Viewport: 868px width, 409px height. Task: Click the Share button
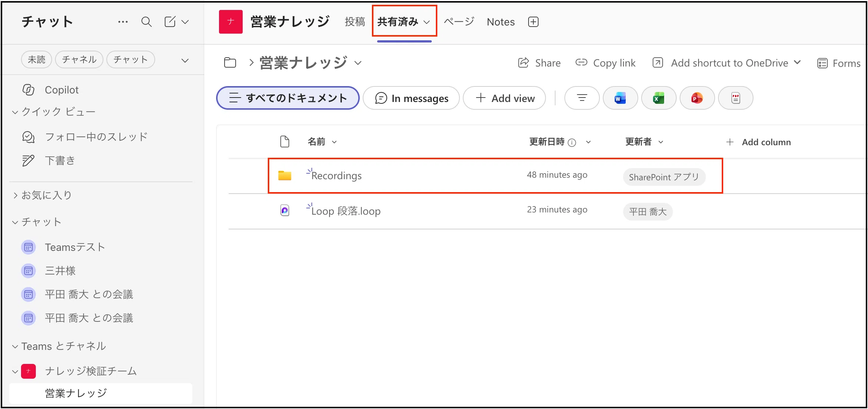(539, 63)
